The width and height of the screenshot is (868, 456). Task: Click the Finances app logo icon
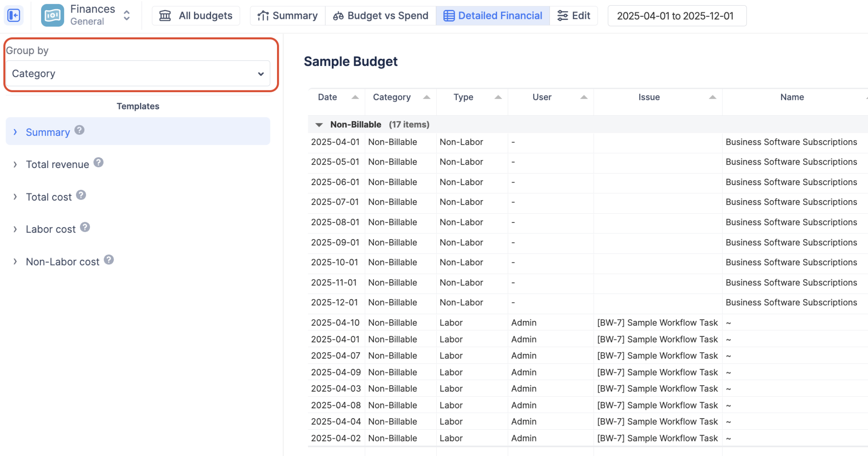pyautogui.click(x=52, y=16)
